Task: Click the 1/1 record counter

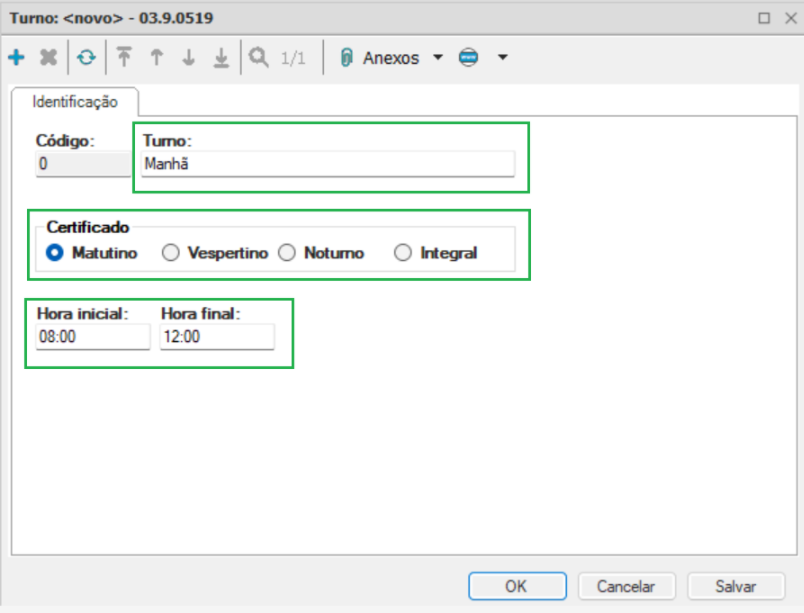Action: [x=293, y=58]
